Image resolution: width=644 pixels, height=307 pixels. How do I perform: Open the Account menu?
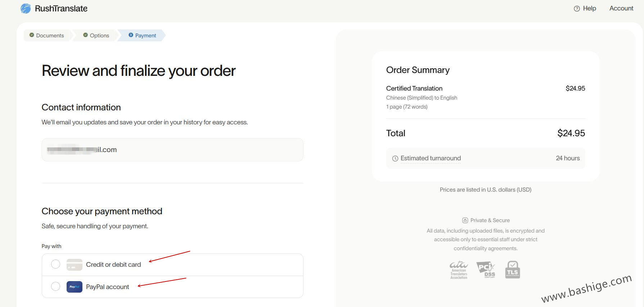[621, 8]
